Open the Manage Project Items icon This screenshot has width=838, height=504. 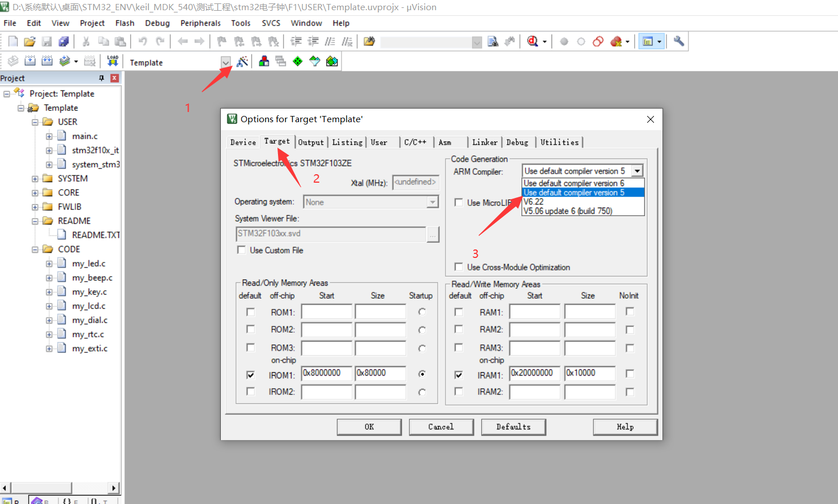[264, 61]
